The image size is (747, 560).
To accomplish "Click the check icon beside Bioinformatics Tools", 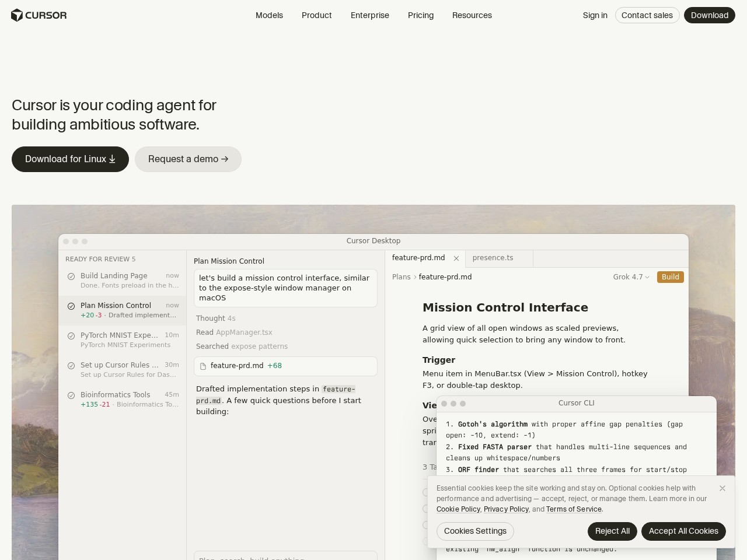I will tap(71, 395).
